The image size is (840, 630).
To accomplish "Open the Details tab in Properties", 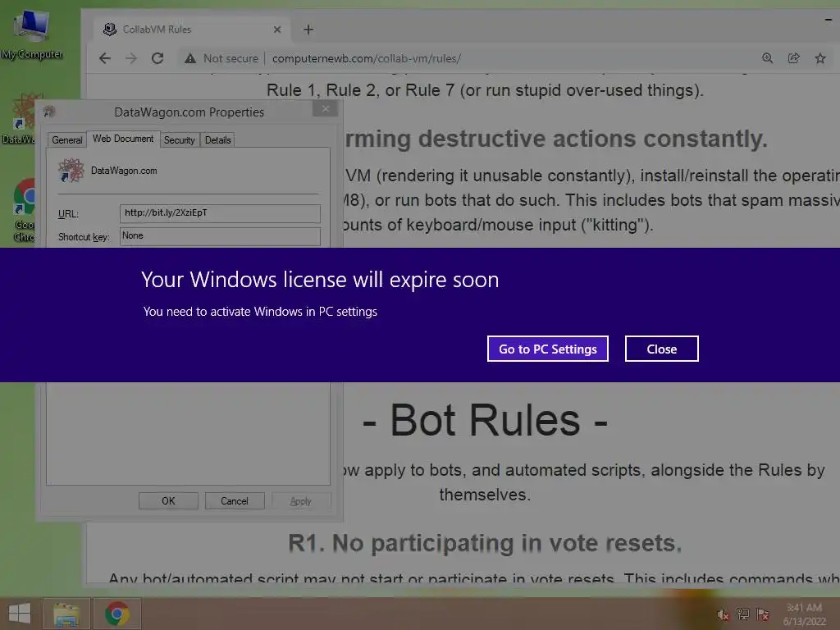I will pos(217,139).
